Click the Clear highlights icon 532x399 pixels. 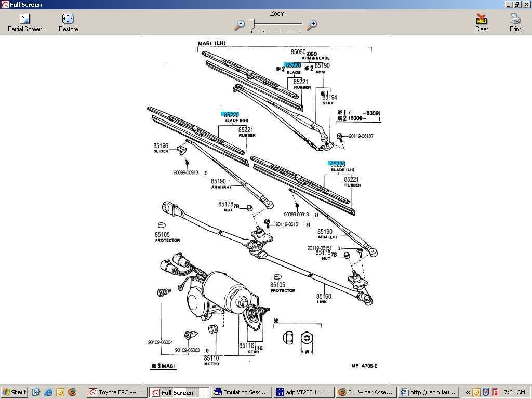point(482,19)
